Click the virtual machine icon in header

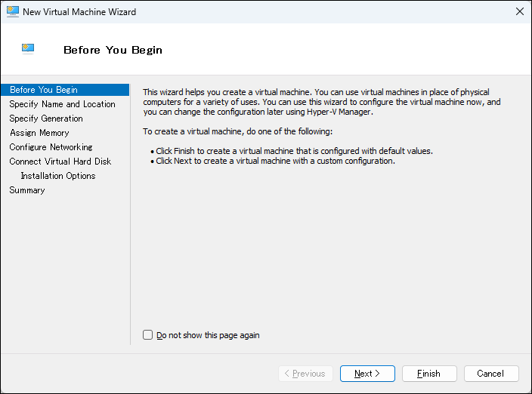pyautogui.click(x=29, y=49)
